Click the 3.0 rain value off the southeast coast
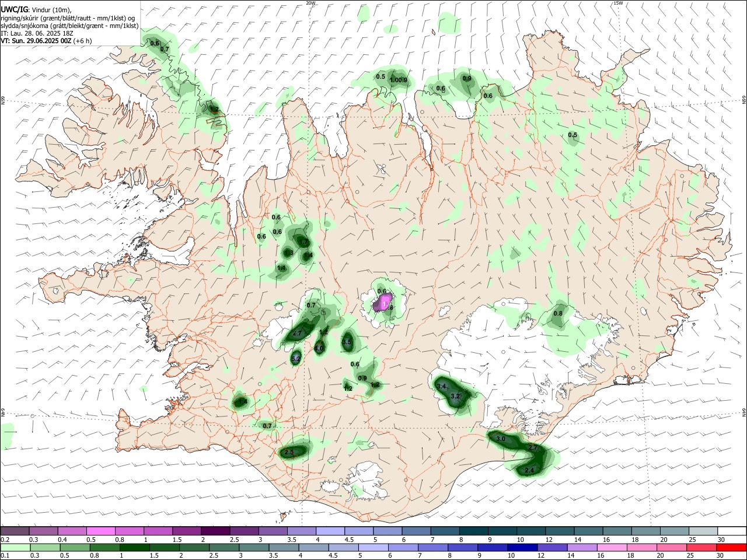 coord(500,439)
